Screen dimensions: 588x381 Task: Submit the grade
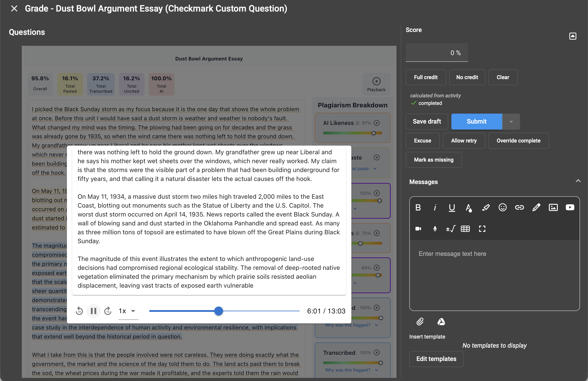(x=477, y=122)
